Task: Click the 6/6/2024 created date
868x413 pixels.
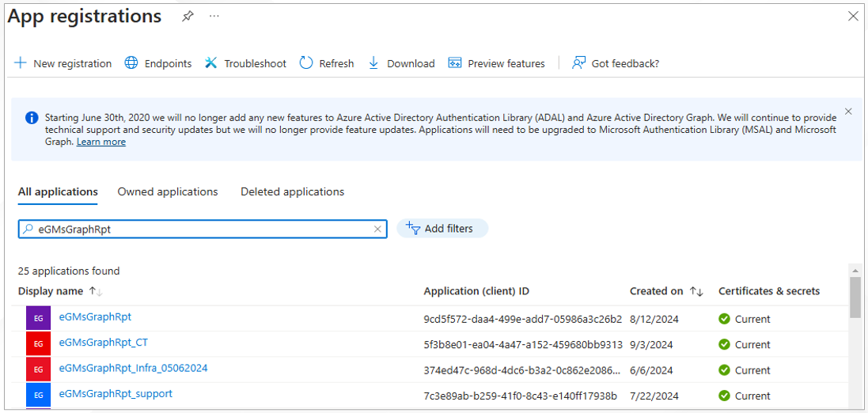Action: coord(651,370)
